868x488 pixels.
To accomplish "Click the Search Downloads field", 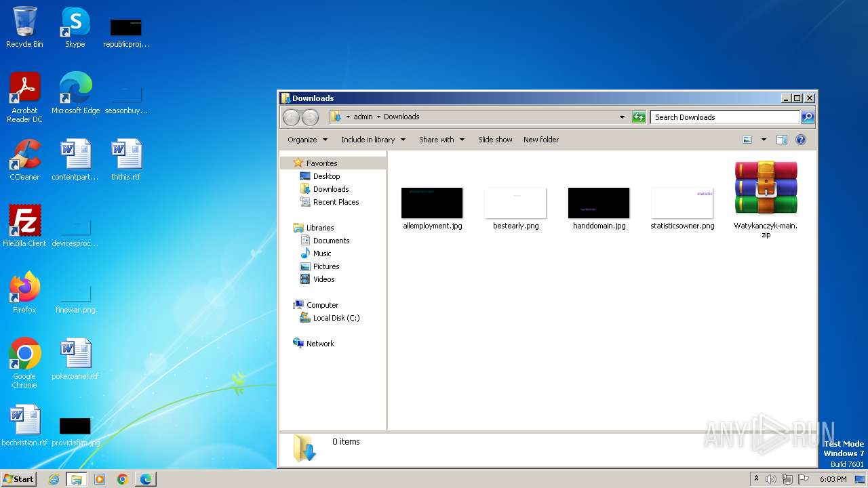I will point(725,117).
